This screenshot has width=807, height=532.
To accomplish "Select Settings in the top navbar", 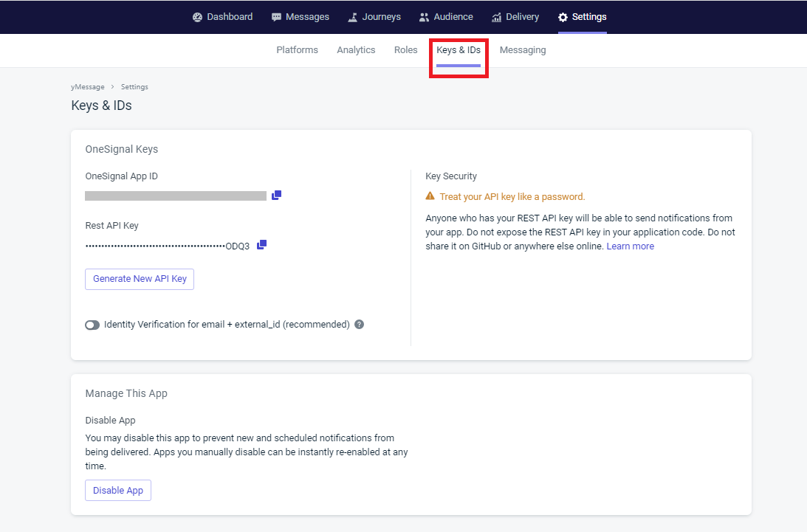I will click(582, 17).
